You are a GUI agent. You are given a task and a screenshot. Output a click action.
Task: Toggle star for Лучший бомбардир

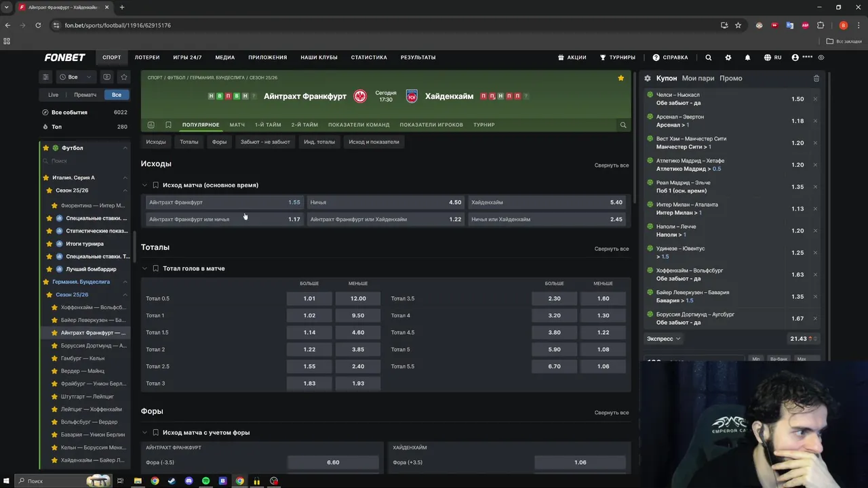(50, 269)
